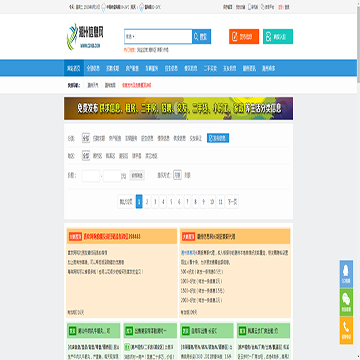Focus the header search text field

[163, 37]
